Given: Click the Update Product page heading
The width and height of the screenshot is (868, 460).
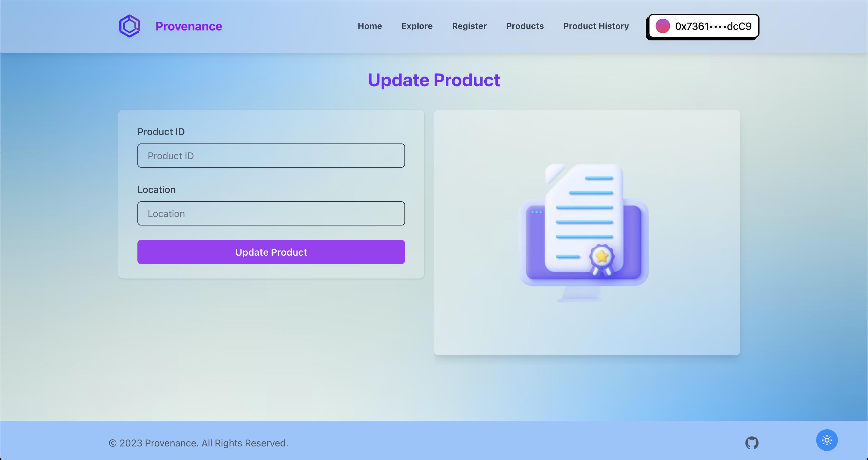Looking at the screenshot, I should [x=434, y=80].
